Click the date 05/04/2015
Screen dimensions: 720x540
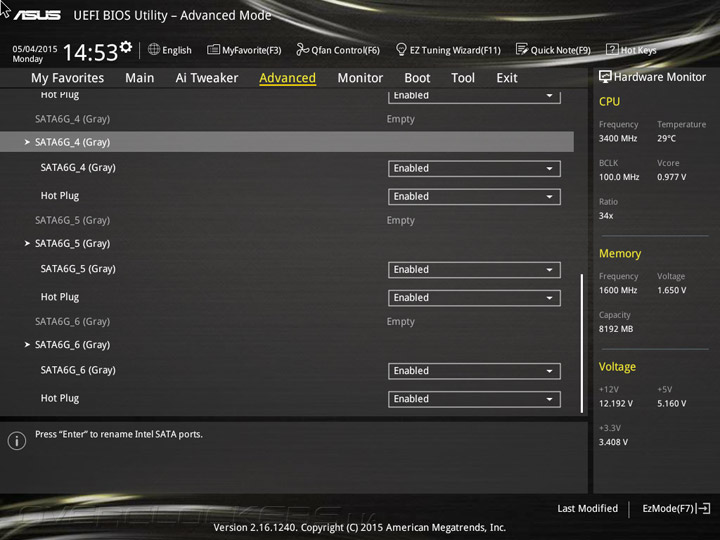pyautogui.click(x=35, y=49)
